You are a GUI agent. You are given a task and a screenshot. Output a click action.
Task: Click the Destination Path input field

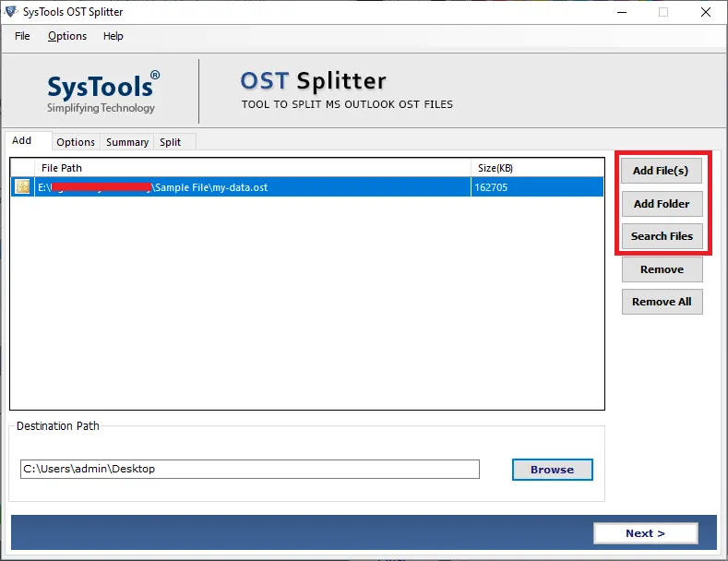click(x=250, y=469)
